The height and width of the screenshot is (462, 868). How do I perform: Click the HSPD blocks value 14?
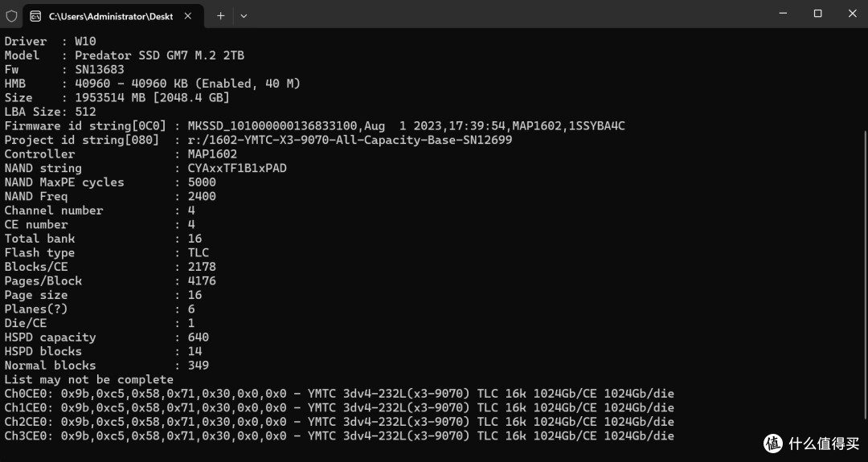pos(194,352)
